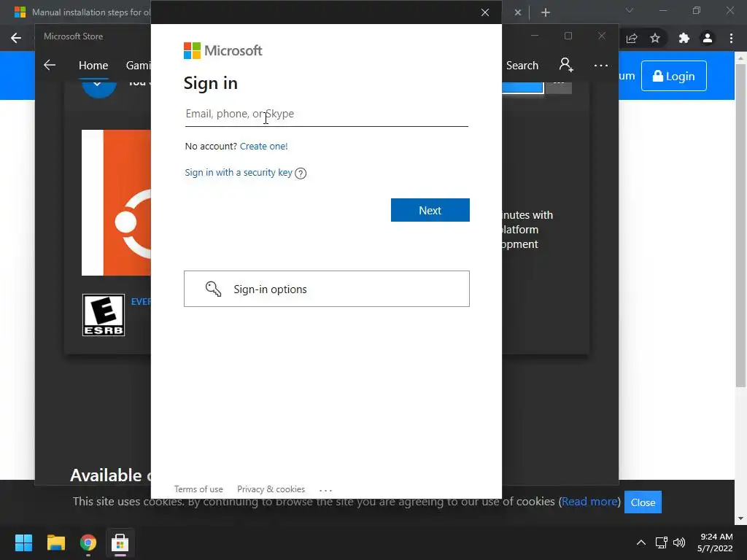Click Search in Microsoft Store
This screenshot has width=747, height=560.
click(522, 65)
